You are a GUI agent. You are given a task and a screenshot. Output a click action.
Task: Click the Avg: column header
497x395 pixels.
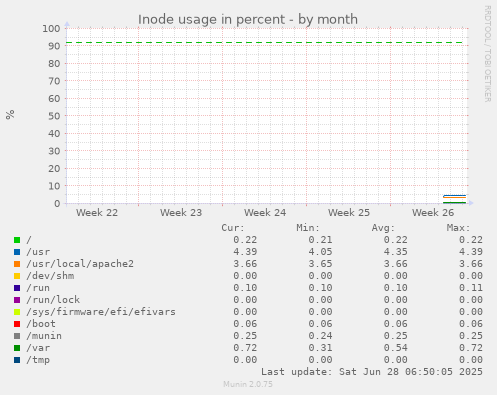(383, 228)
